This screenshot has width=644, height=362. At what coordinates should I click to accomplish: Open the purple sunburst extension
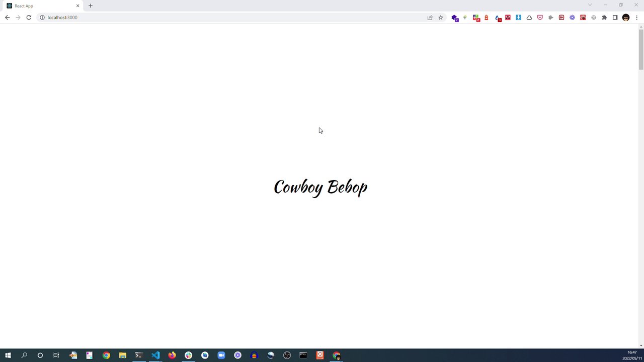pos(572,18)
